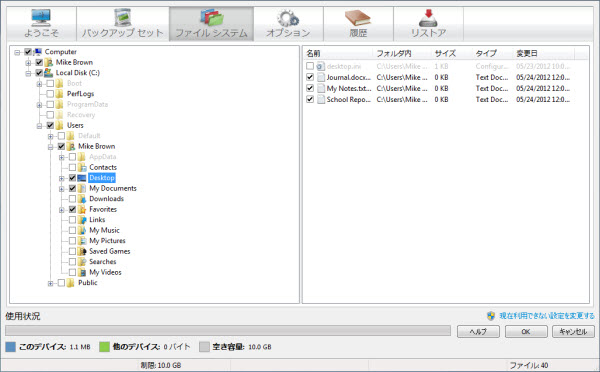Click the Favorites star folder icon
The height and width of the screenshot is (372, 600).
[82, 209]
